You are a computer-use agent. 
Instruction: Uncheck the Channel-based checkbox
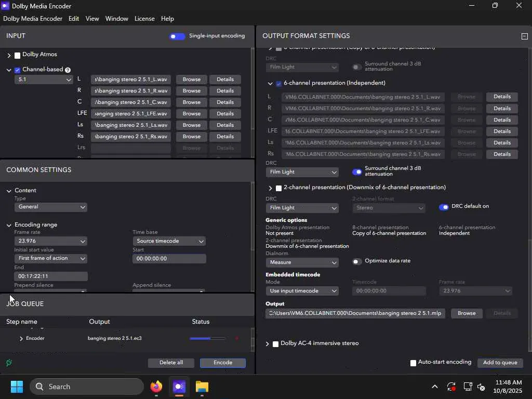click(17, 70)
